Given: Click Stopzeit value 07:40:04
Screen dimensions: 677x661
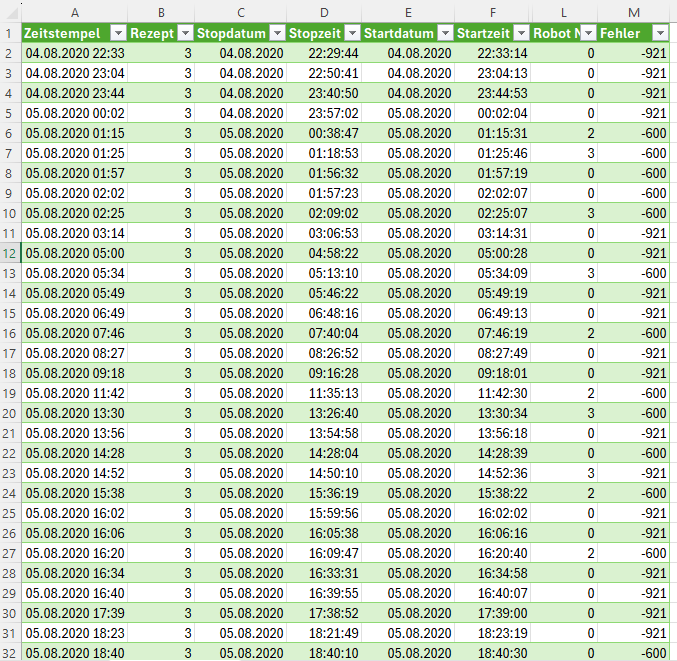Looking at the screenshot, I should [324, 333].
